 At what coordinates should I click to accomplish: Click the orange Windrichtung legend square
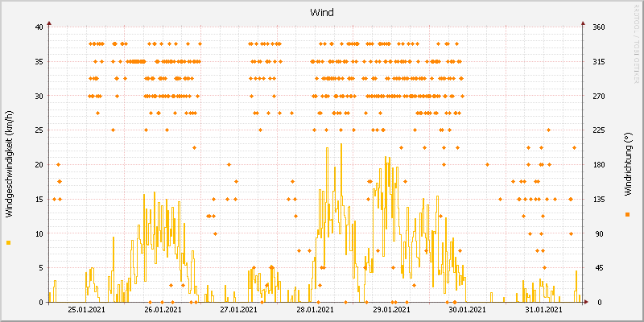tap(627, 214)
